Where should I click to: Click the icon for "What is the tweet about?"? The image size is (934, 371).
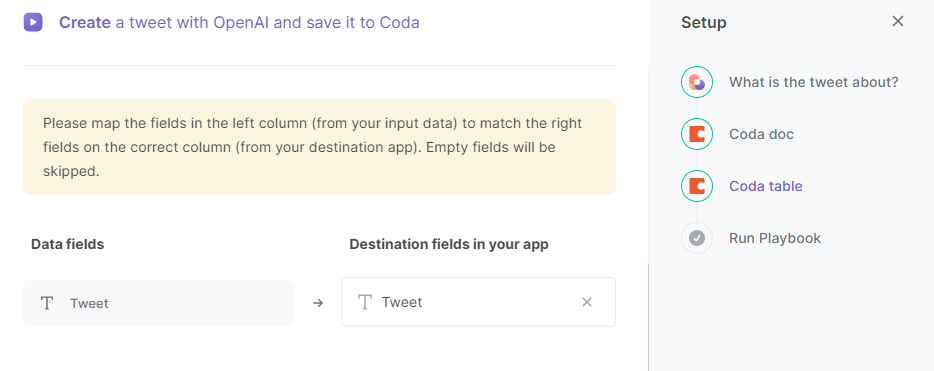point(697,82)
